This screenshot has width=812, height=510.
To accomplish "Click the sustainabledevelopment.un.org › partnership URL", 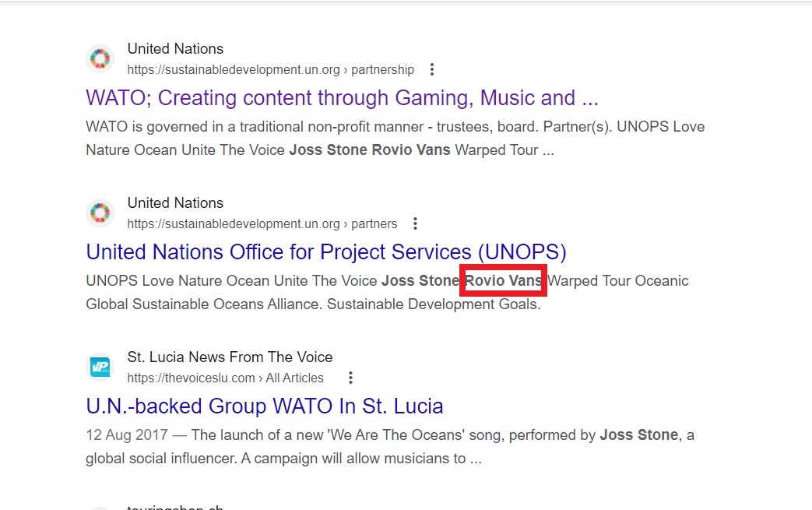I will click(x=271, y=69).
